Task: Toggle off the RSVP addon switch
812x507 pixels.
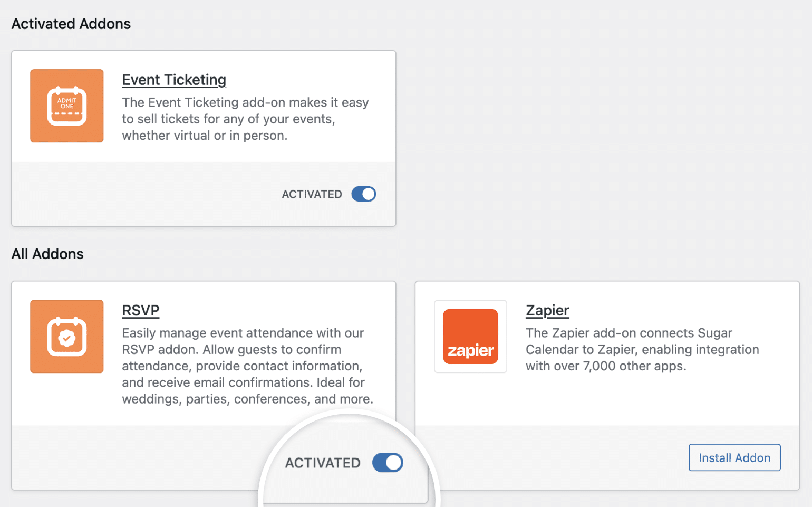Action: point(388,463)
